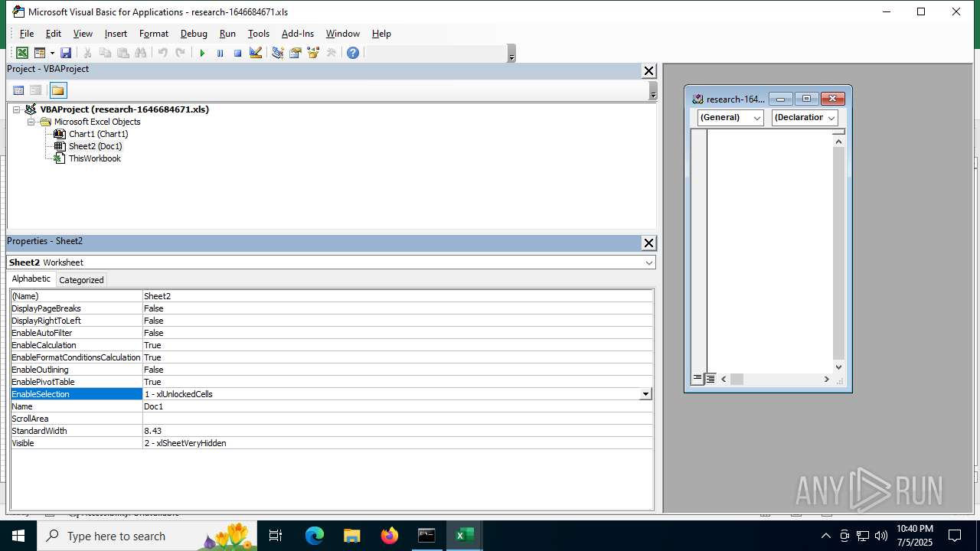Open the Sheet2 Worksheet object dropdown
The height and width of the screenshot is (551, 980).
(649, 262)
